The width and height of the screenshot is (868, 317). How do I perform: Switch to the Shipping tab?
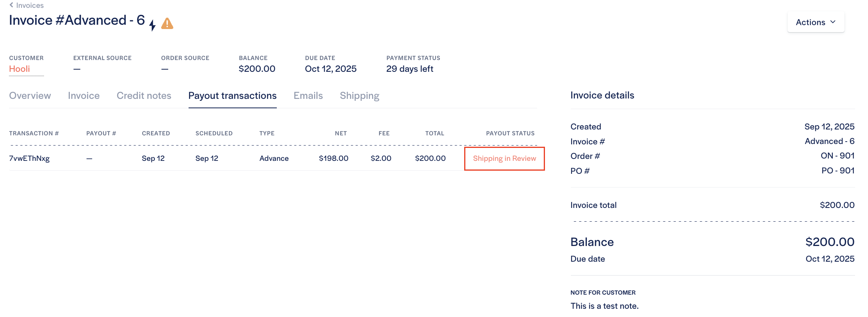(x=360, y=96)
